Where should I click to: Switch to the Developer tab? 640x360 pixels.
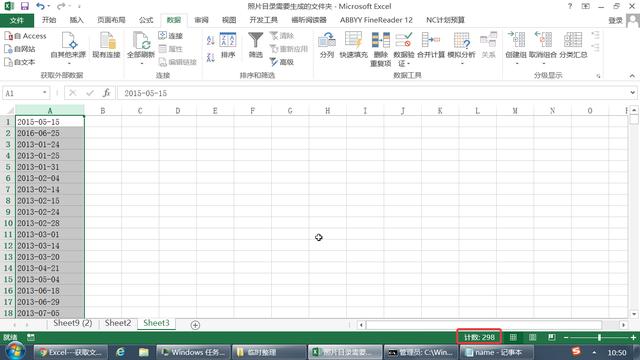point(264,20)
